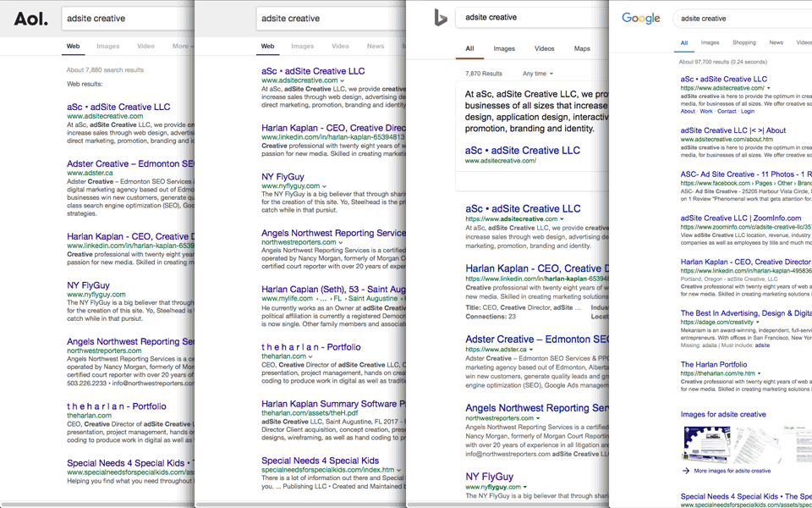Viewport: 812px width, 508px height.
Task: Focus the Google search field
Action: 742,18
